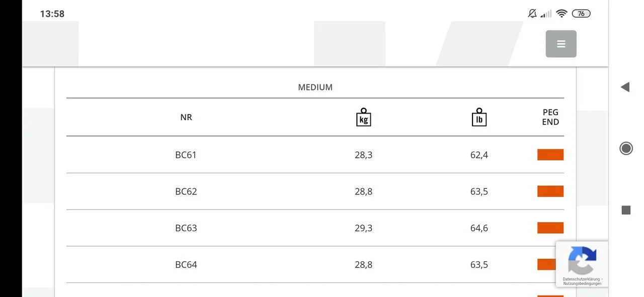Tap the muted notification bell icon
This screenshot has width=644, height=297.
pos(532,14)
